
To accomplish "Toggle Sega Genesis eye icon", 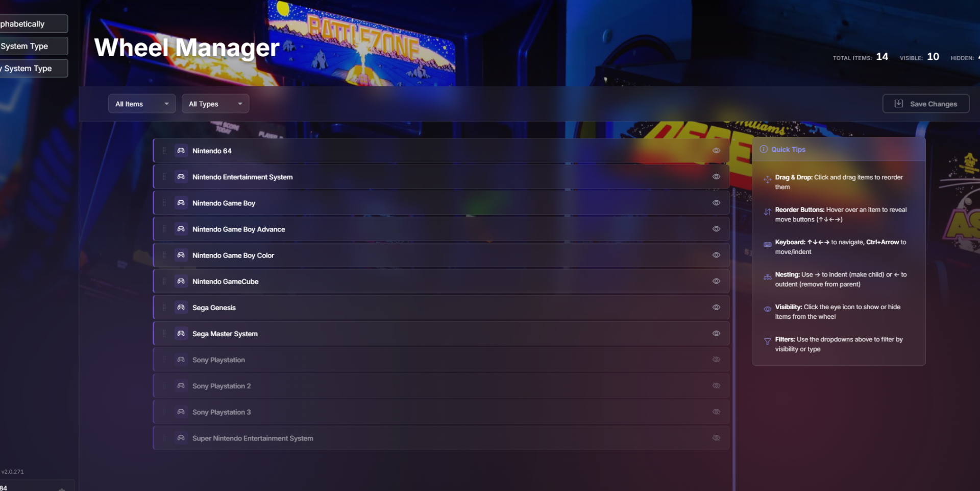I will pyautogui.click(x=716, y=307).
